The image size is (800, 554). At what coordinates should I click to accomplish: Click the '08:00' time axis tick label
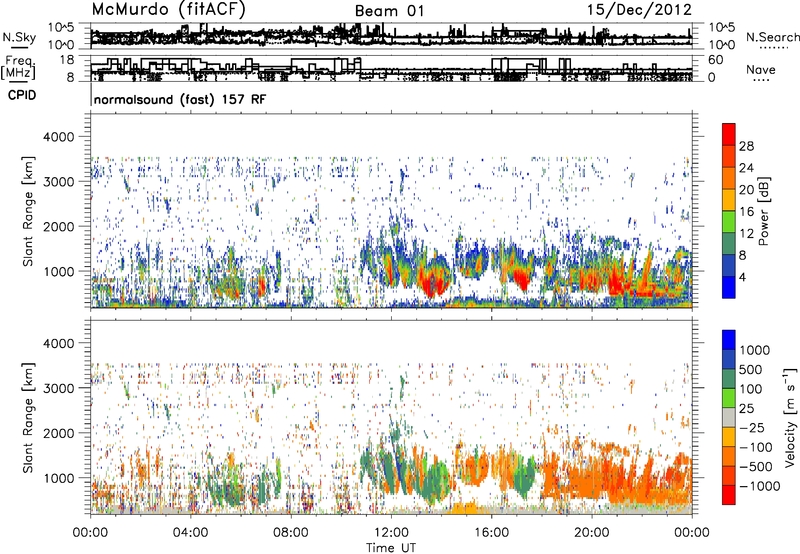coord(291,533)
